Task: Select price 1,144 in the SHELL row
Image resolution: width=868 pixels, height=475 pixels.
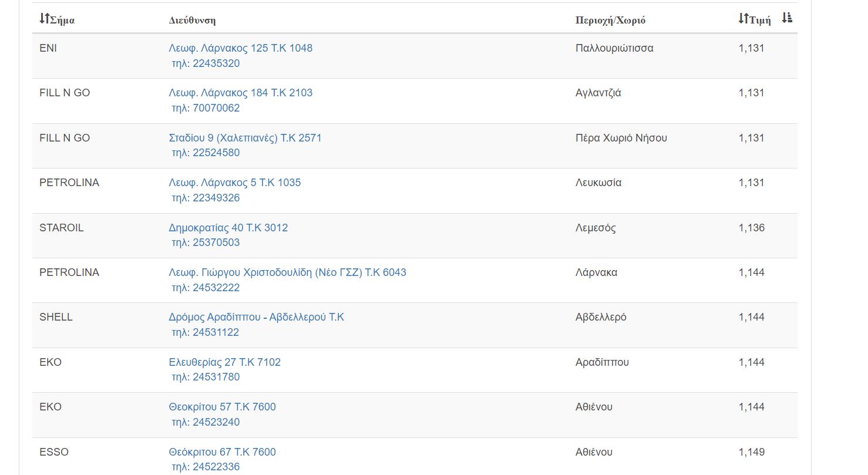Action: pos(751,317)
